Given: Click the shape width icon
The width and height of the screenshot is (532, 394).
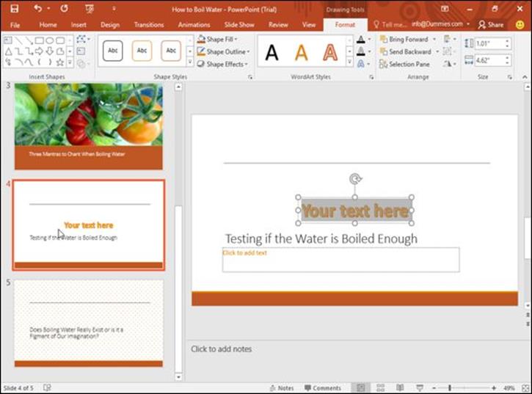Looking at the screenshot, I should [x=469, y=60].
